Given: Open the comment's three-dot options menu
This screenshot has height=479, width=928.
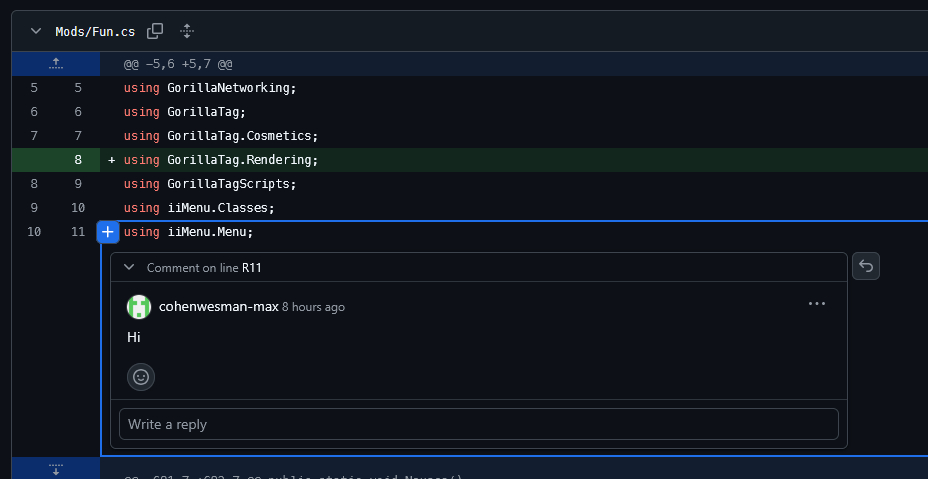Looking at the screenshot, I should [817, 304].
